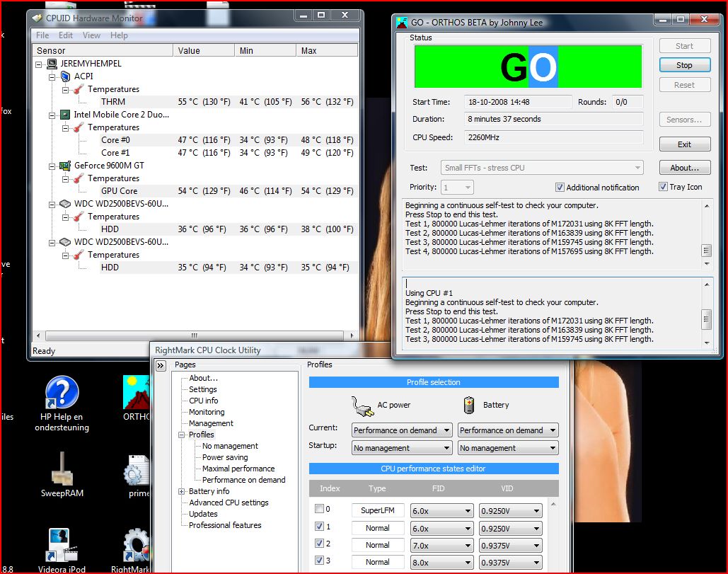Image resolution: width=728 pixels, height=574 pixels.
Task: Select Advanced CPU settings page
Action: pyautogui.click(x=229, y=503)
